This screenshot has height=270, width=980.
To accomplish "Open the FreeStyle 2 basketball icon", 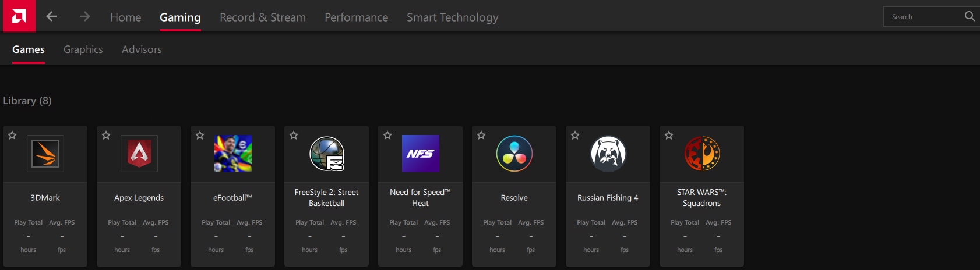I will 327,154.
